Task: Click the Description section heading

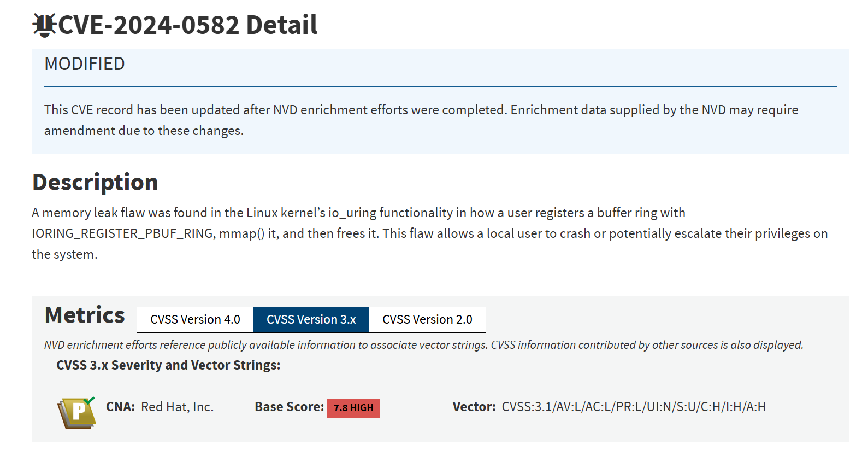Action: [95, 182]
